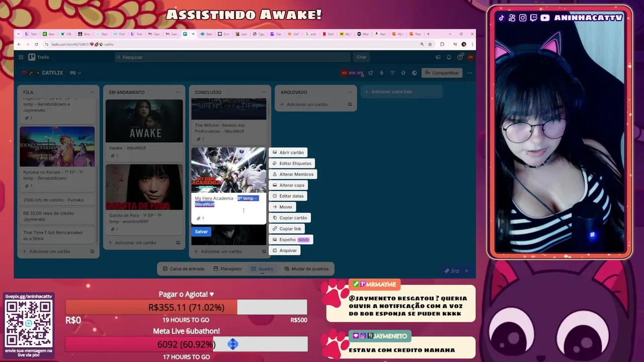Star the CATFLIX board
Viewport: 644px width, 362px height.
click(403, 73)
